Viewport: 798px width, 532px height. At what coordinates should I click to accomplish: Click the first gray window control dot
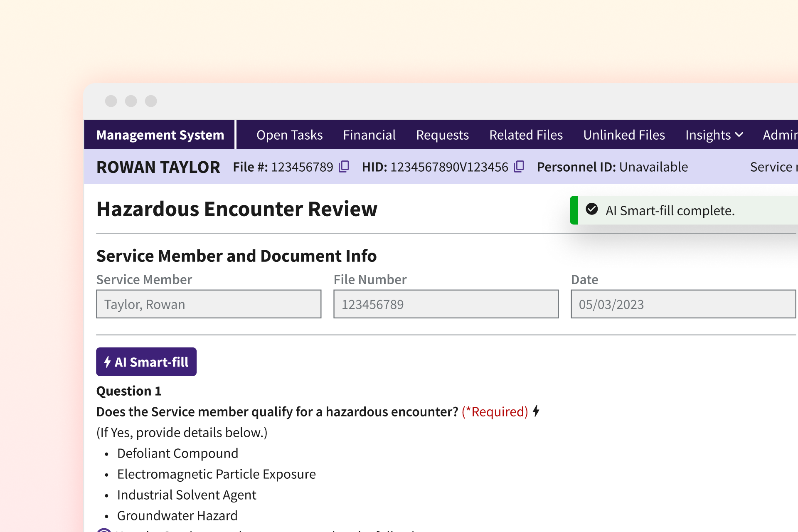click(111, 101)
